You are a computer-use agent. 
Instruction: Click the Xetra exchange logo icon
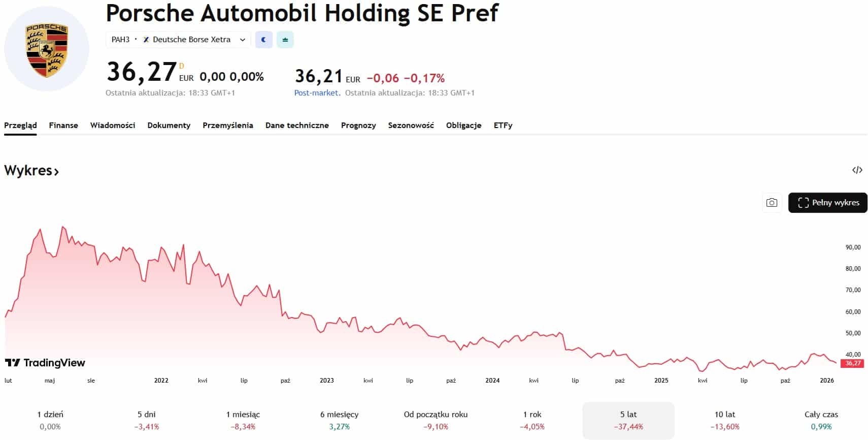146,40
